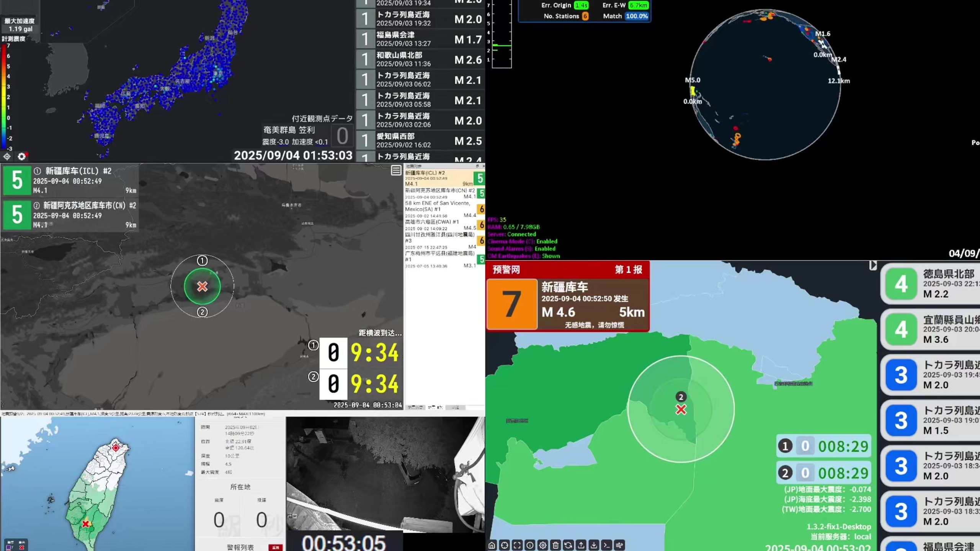Select the 福島県会津 M 1.7 history row
This screenshot has width=980, height=551.
420,39
